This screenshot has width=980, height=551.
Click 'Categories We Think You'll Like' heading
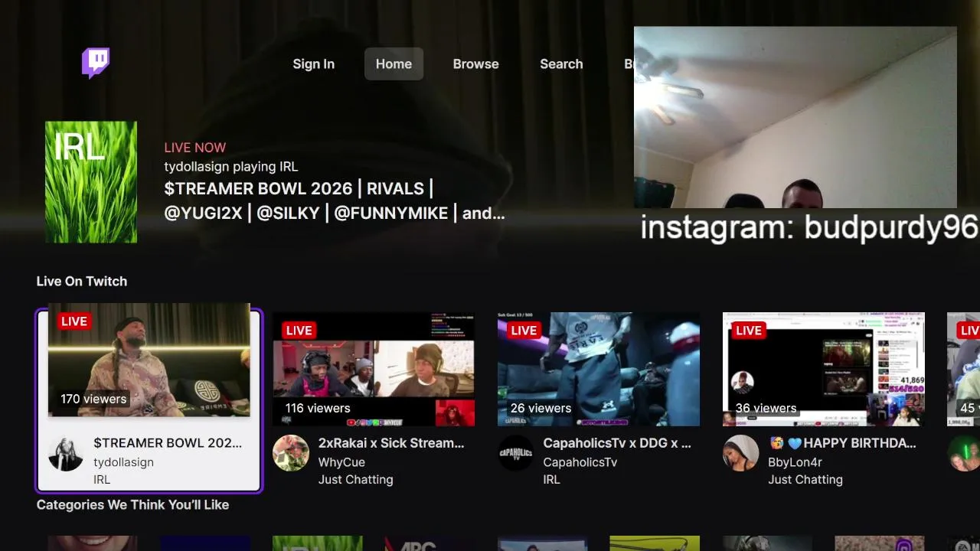132,505
